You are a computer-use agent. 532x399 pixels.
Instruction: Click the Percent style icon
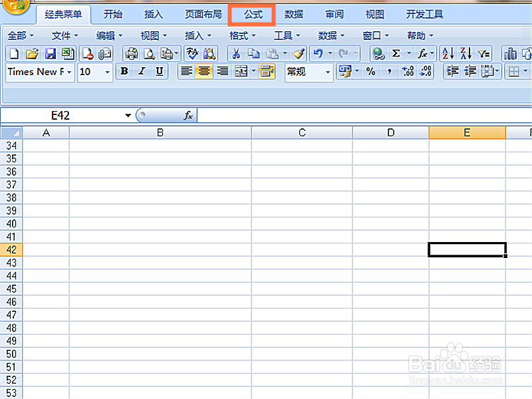click(x=370, y=72)
